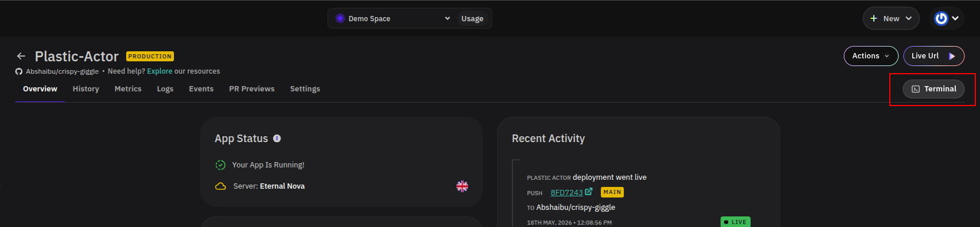Open the App Status info icon
This screenshot has width=980, height=227.
click(277, 139)
